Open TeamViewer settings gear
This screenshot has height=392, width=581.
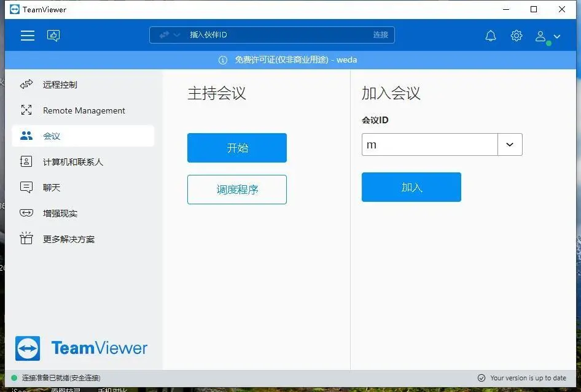(517, 35)
